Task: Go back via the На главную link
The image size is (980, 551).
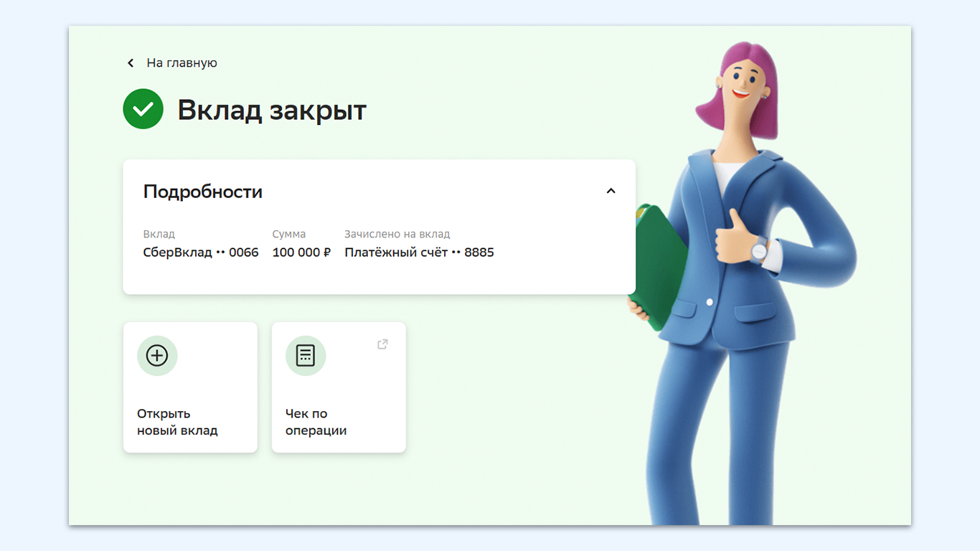Action: (x=182, y=63)
